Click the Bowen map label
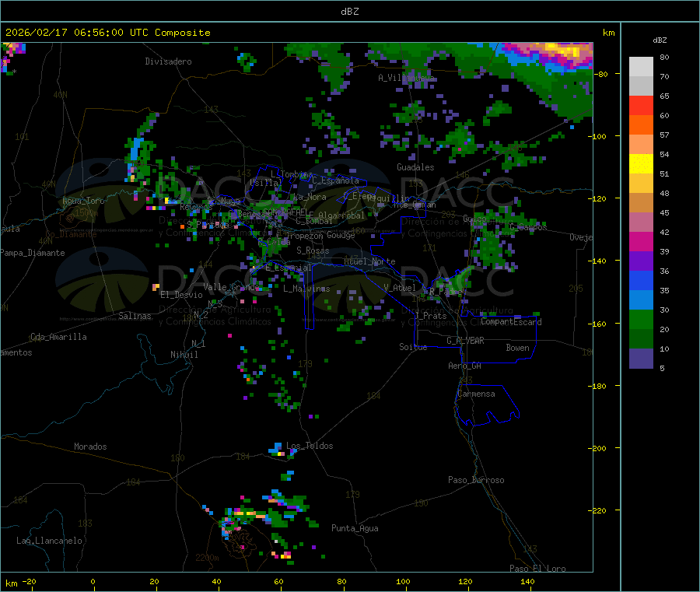Screen dimensions: 700x592 click(x=518, y=348)
